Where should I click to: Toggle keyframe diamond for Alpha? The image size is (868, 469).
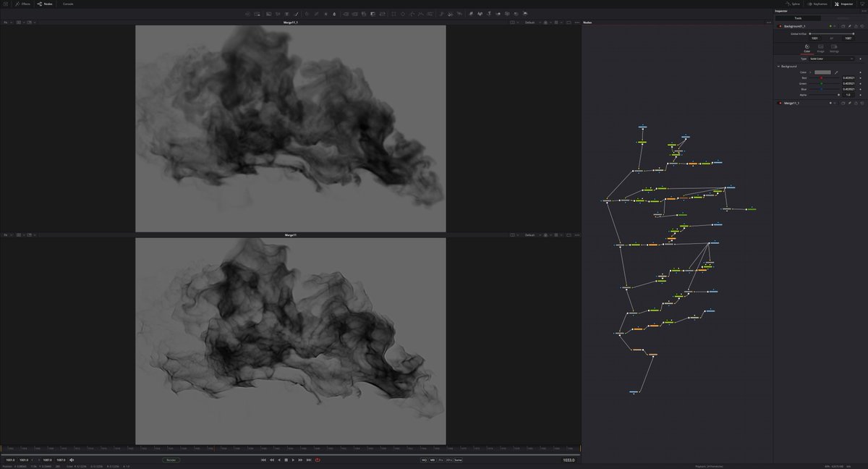[x=861, y=95]
